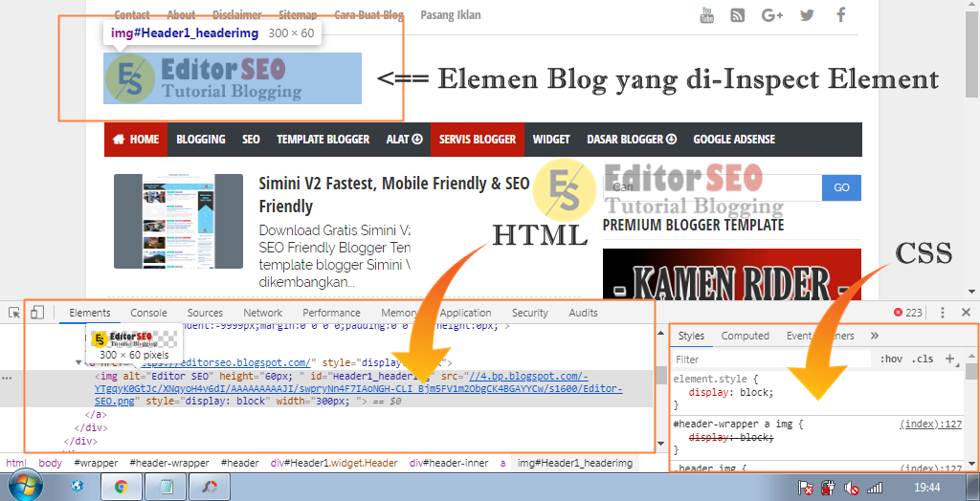This screenshot has width=980, height=501.
Task: Open the Facebook icon
Action: 841,15
